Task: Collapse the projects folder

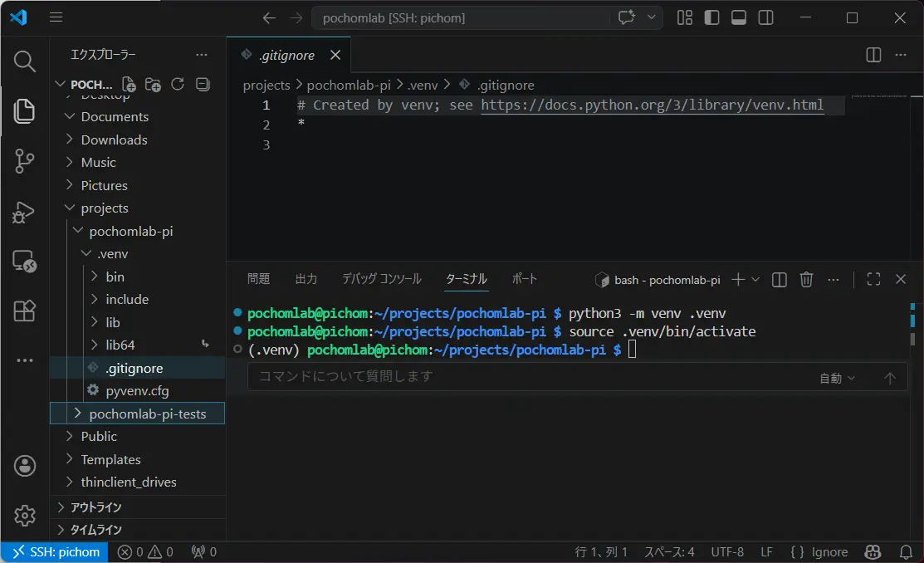Action: pyautogui.click(x=70, y=208)
